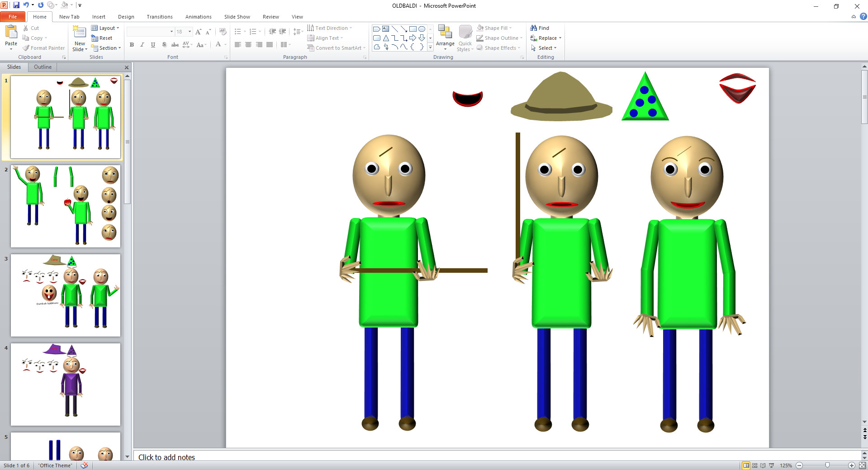Open the Select dropdown
Screen dimensions: 868x470
coord(544,48)
